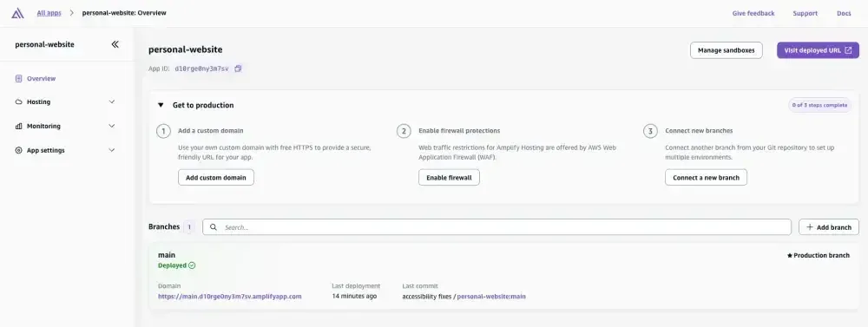Click the Add branch button
This screenshot has height=327, width=868.
(829, 227)
